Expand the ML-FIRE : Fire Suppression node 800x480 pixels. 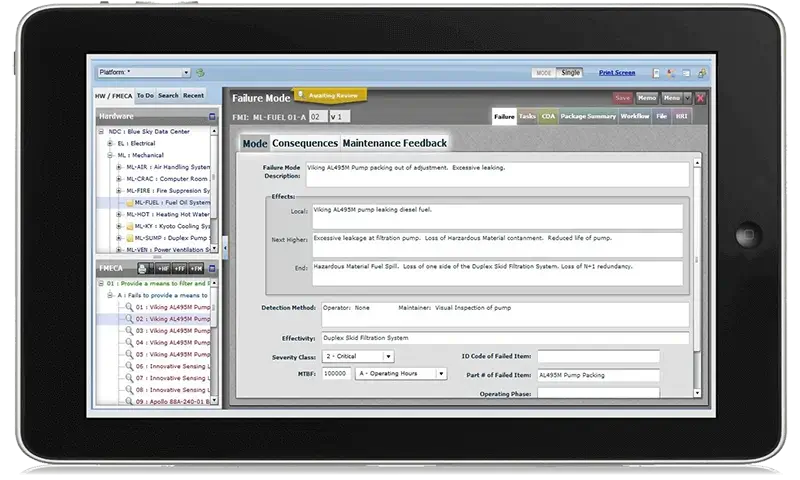point(118,191)
